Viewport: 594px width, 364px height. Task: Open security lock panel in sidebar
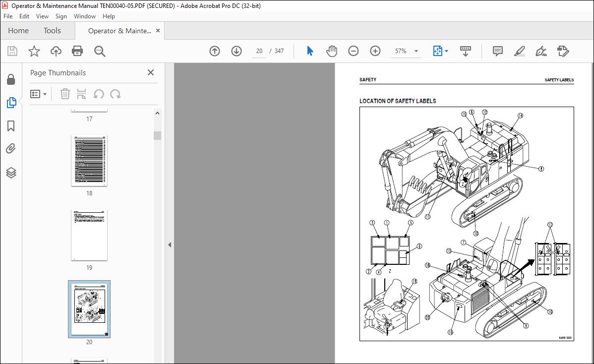click(x=11, y=79)
